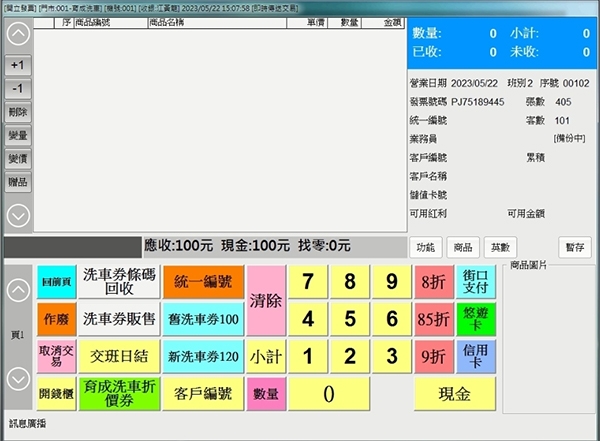Viewport: 600px width, 441px height.
Task: Click the pink 數量 quantity key
Action: [x=266, y=394]
